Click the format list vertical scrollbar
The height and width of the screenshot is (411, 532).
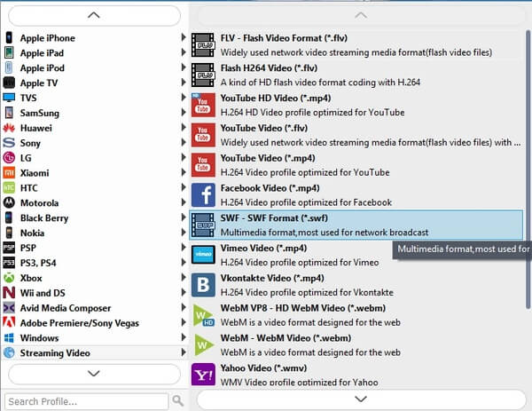point(528,170)
